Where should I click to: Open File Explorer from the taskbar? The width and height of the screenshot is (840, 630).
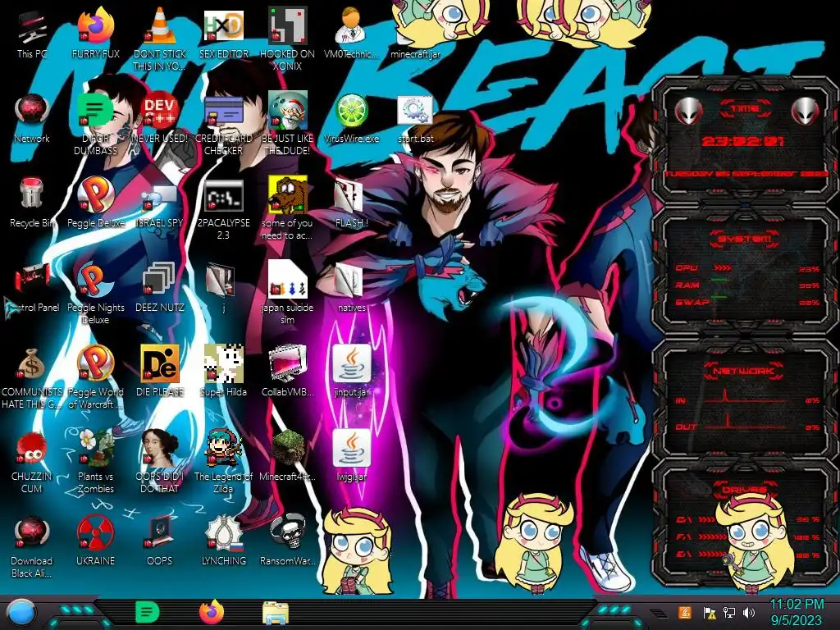coord(276,614)
